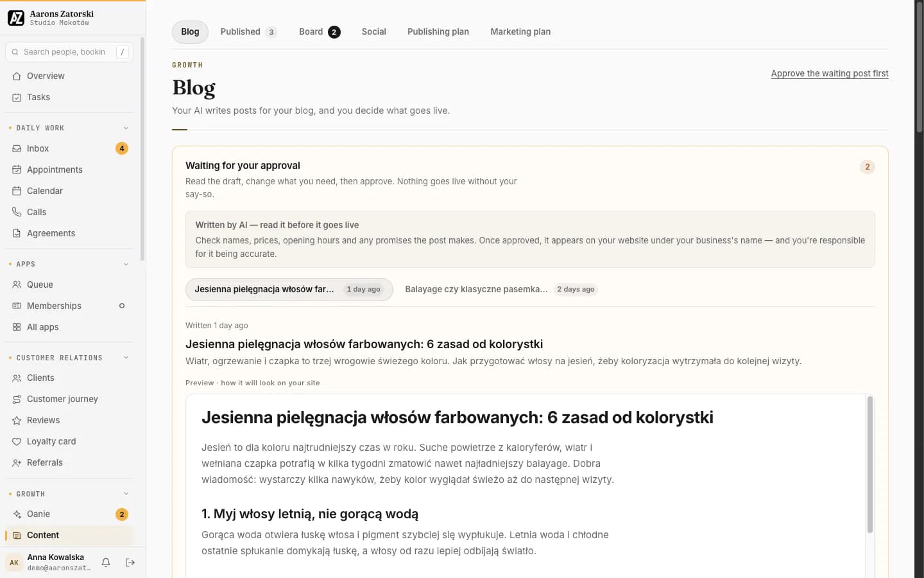This screenshot has width=924, height=578.
Task: Click the preview pane scrollbar
Action: point(870,464)
